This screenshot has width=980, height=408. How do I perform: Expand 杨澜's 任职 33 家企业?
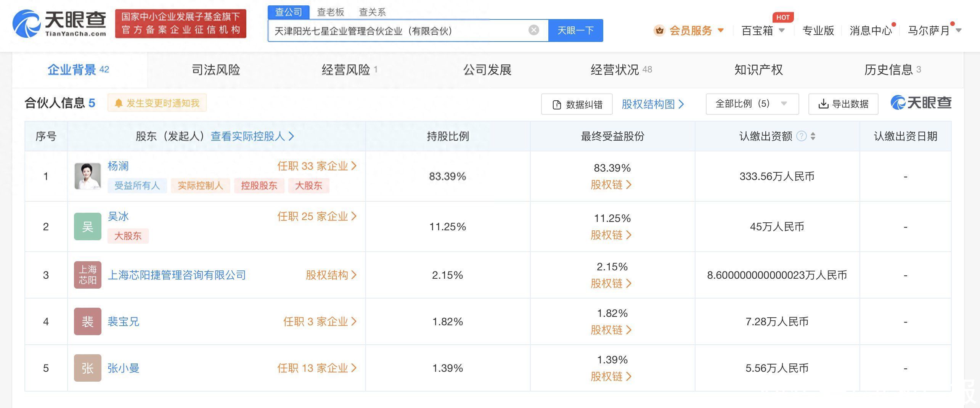pyautogui.click(x=317, y=166)
